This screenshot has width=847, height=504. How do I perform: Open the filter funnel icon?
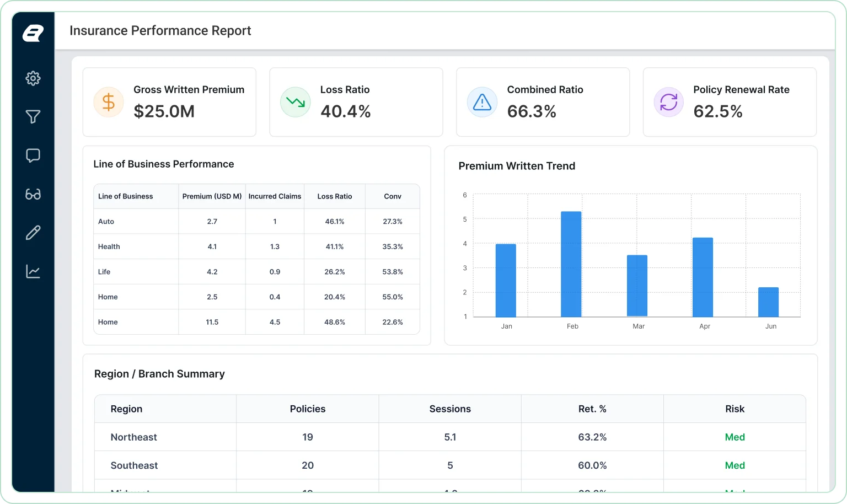[x=33, y=117]
